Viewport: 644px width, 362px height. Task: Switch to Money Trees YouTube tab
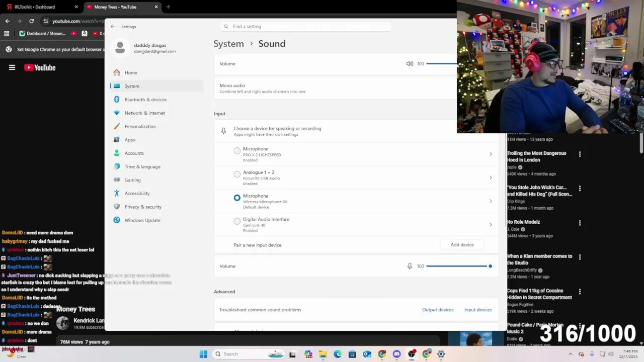pyautogui.click(x=122, y=7)
